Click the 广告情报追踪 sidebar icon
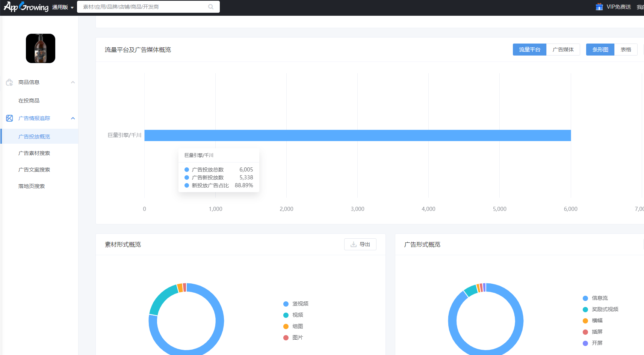 tap(9, 118)
